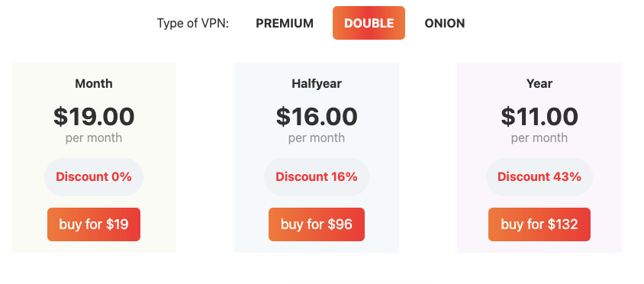Click per month text under $19.00
This screenshot has width=644, height=284.
(94, 137)
